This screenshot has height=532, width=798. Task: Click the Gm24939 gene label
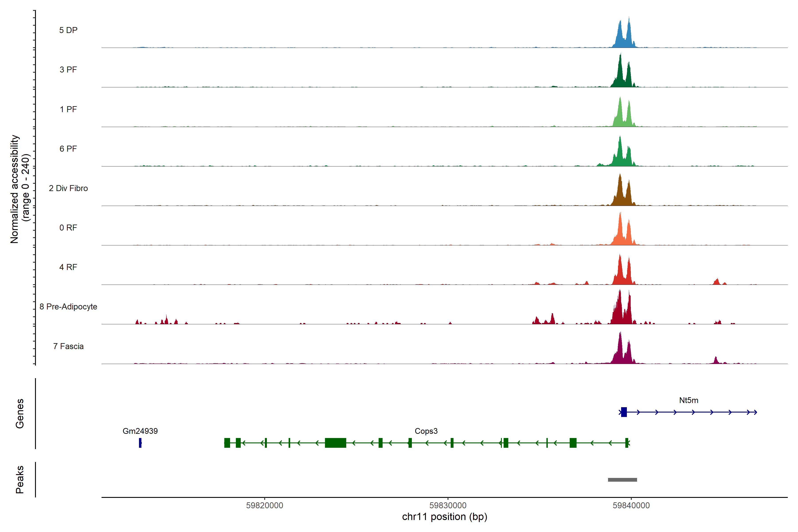click(x=140, y=431)
